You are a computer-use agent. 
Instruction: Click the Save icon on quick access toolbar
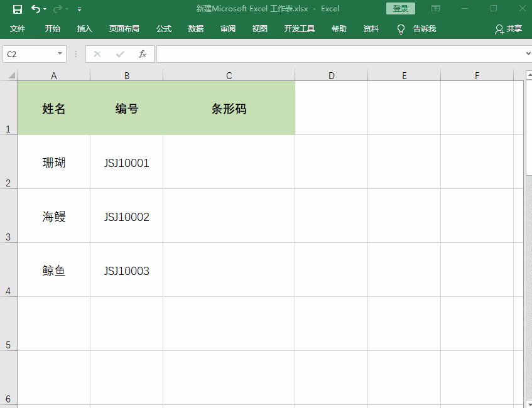pyautogui.click(x=16, y=8)
